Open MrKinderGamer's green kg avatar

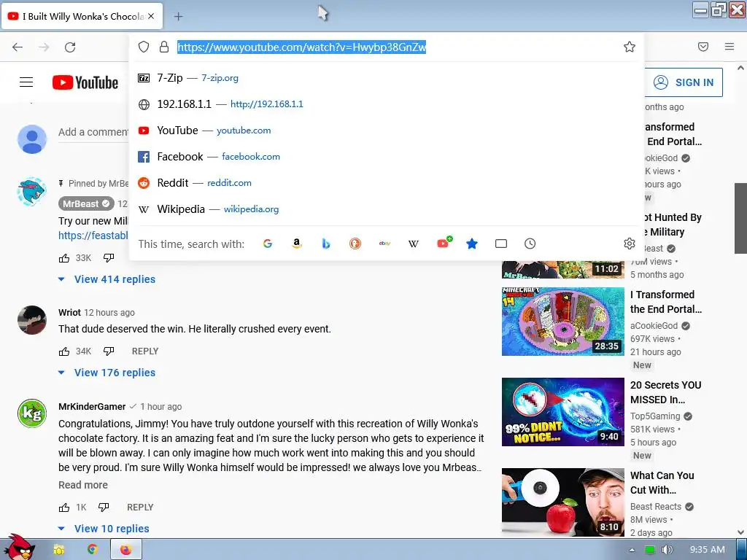(x=32, y=413)
